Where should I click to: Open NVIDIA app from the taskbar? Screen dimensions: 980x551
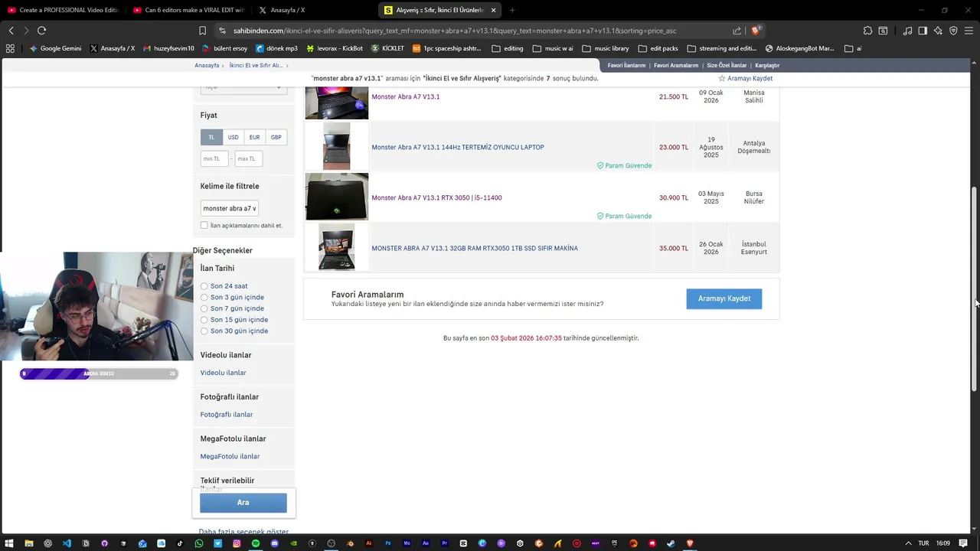[293, 543]
